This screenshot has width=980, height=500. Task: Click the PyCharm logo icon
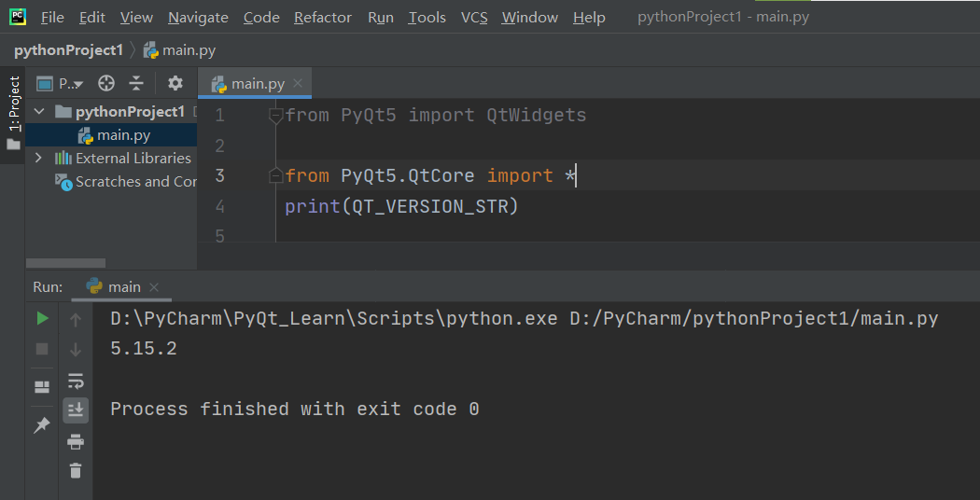coord(17,17)
